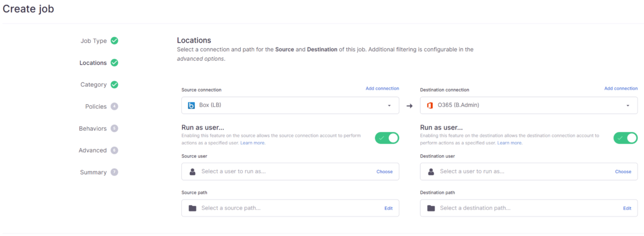This screenshot has width=644, height=236.
Task: Click the Source user 'Select a user' field
Action: click(x=290, y=171)
